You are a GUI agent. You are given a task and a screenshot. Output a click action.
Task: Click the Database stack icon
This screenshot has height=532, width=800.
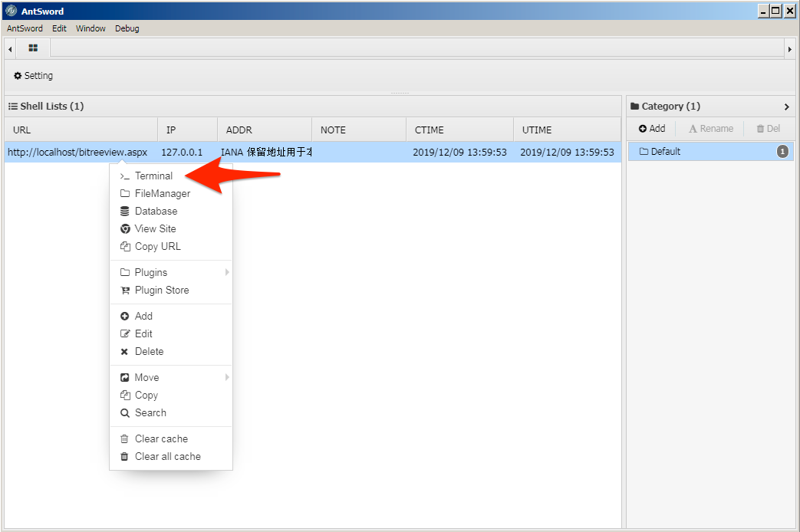click(124, 211)
